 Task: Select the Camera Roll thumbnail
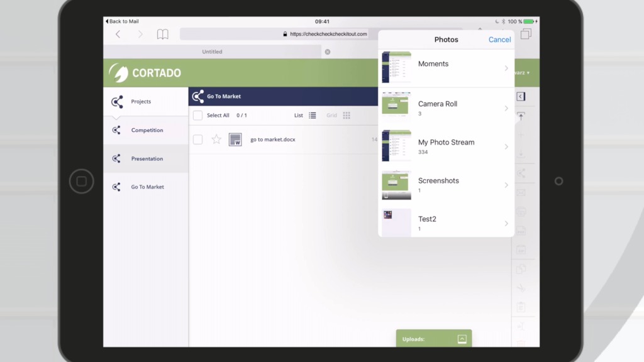click(396, 106)
